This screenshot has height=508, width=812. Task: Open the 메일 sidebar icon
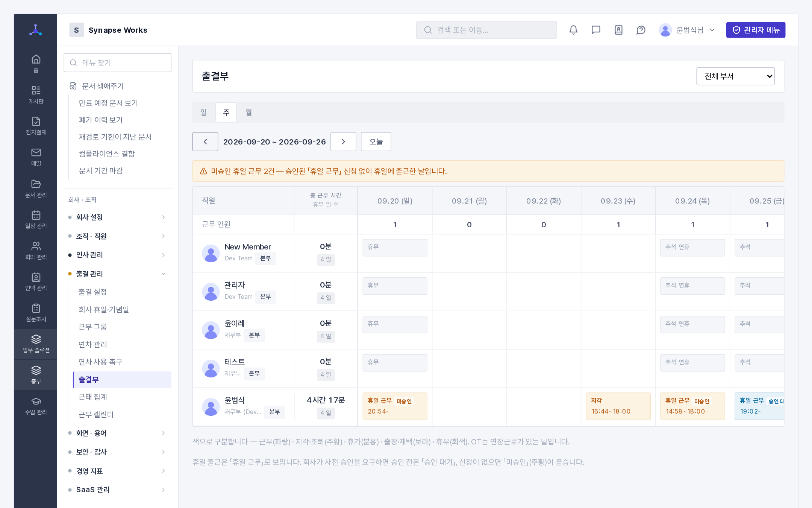36,157
